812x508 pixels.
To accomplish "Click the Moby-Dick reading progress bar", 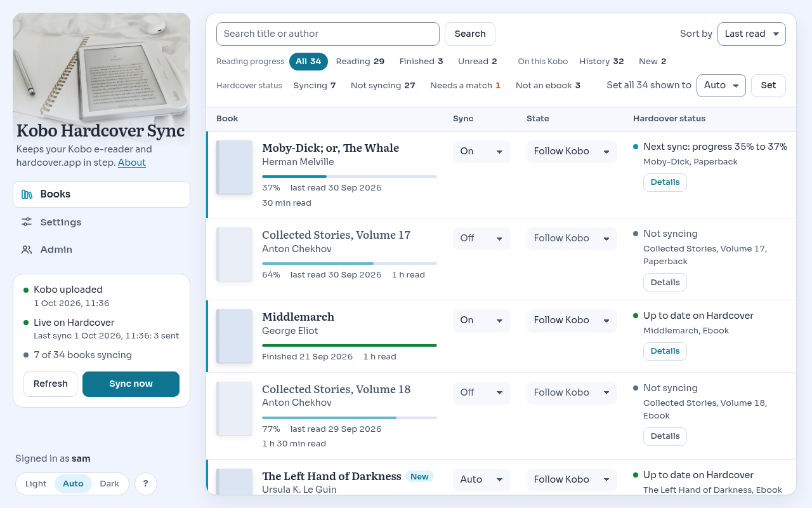I will tap(350, 177).
